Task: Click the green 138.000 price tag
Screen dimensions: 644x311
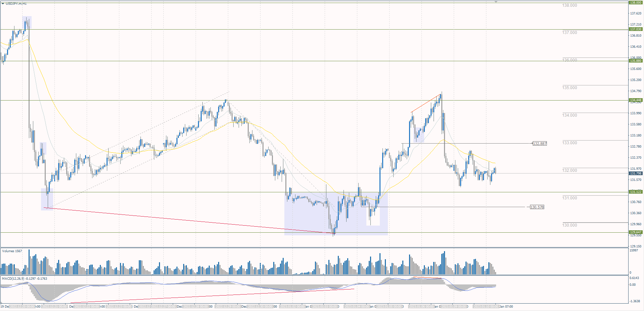Action: click(636, 3)
